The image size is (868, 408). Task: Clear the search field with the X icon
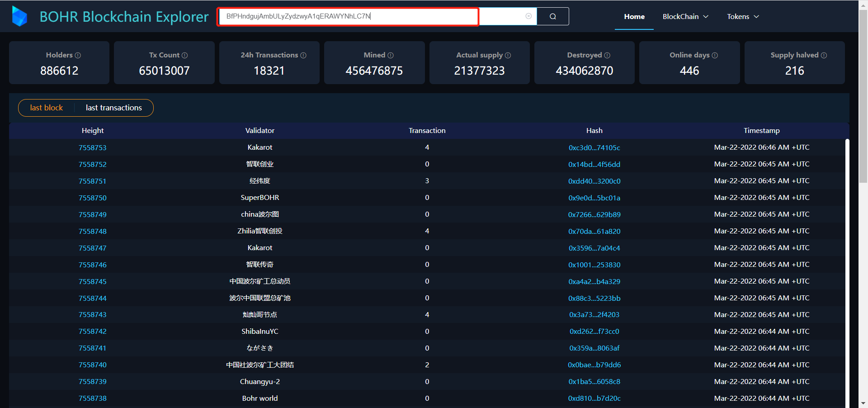pyautogui.click(x=528, y=16)
